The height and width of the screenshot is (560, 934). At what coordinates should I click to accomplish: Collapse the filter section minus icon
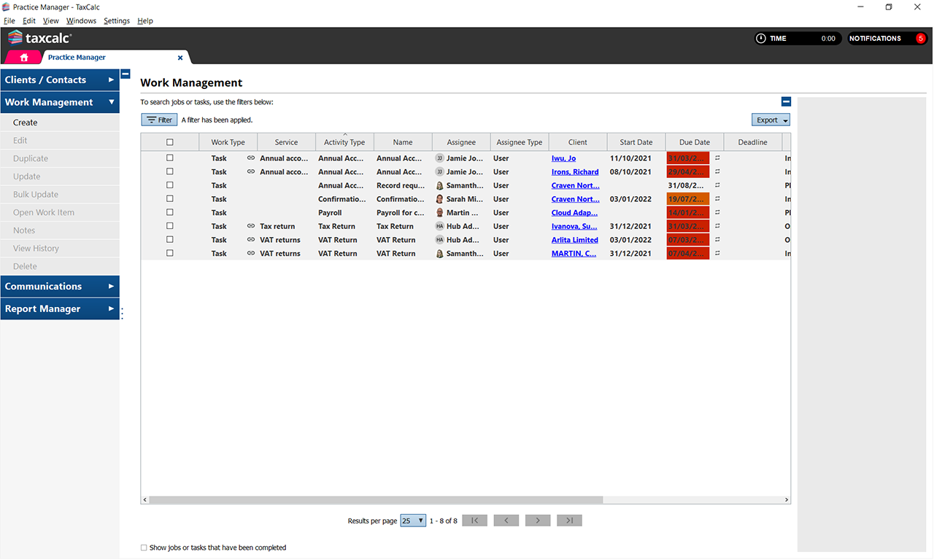(786, 102)
